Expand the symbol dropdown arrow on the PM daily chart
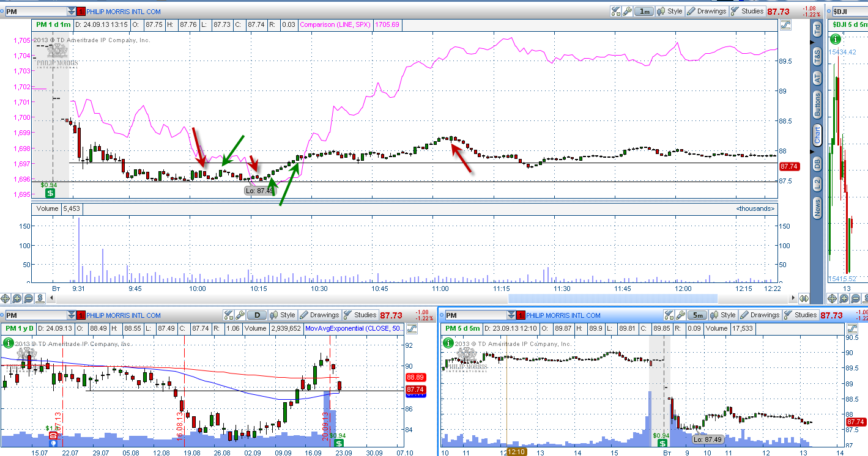Viewport: 868px width, 456px height. pyautogui.click(x=72, y=315)
